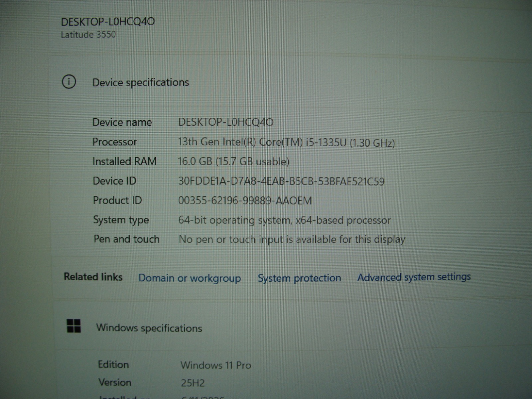Click the Device name label
The height and width of the screenshot is (399, 532).
coord(122,122)
